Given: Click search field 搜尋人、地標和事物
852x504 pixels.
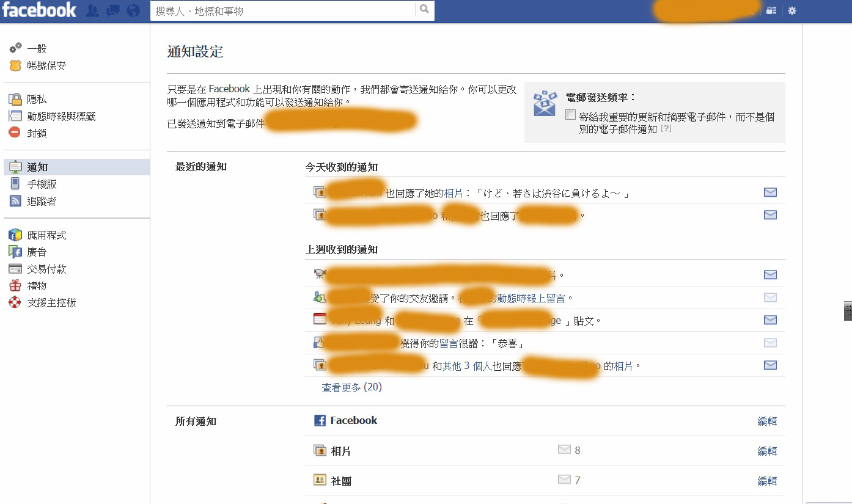Looking at the screenshot, I should tap(283, 10).
